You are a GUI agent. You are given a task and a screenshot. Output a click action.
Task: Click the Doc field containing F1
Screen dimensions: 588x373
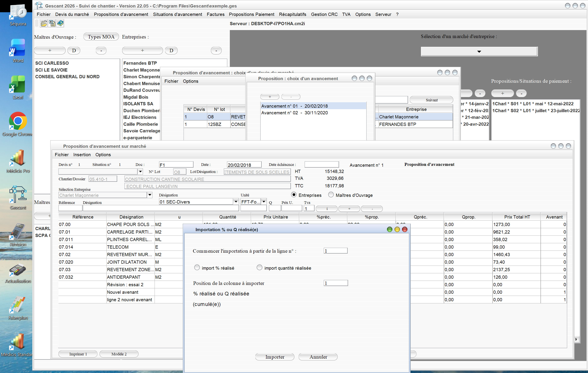(x=176, y=165)
